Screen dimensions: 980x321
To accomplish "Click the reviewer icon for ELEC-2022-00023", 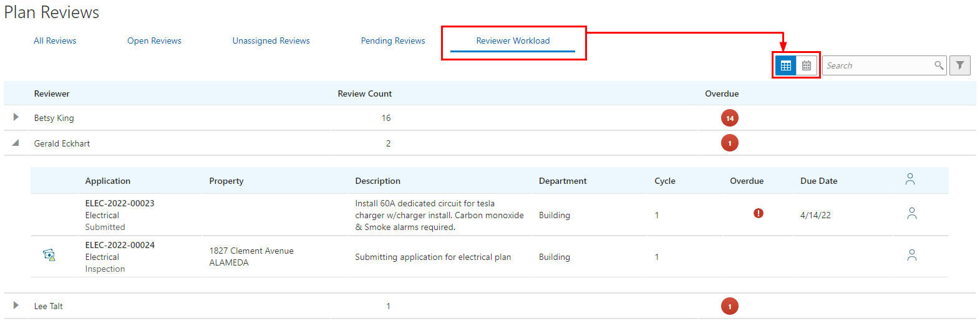I will pyautogui.click(x=911, y=214).
